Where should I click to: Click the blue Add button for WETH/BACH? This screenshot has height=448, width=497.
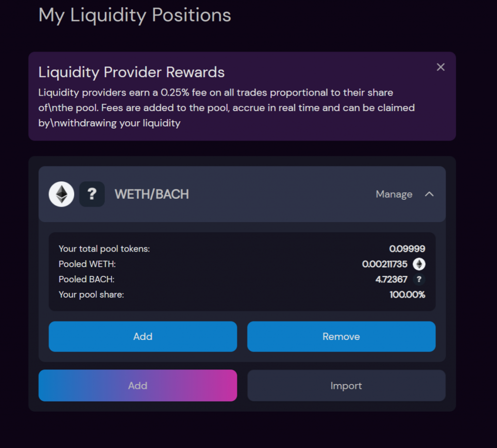click(x=143, y=336)
